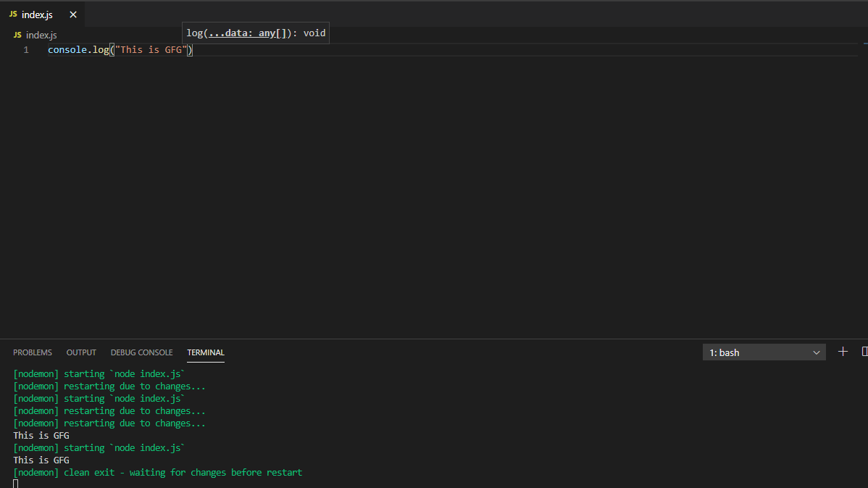868x488 pixels.
Task: Click the word console in the code
Action: [x=68, y=50]
